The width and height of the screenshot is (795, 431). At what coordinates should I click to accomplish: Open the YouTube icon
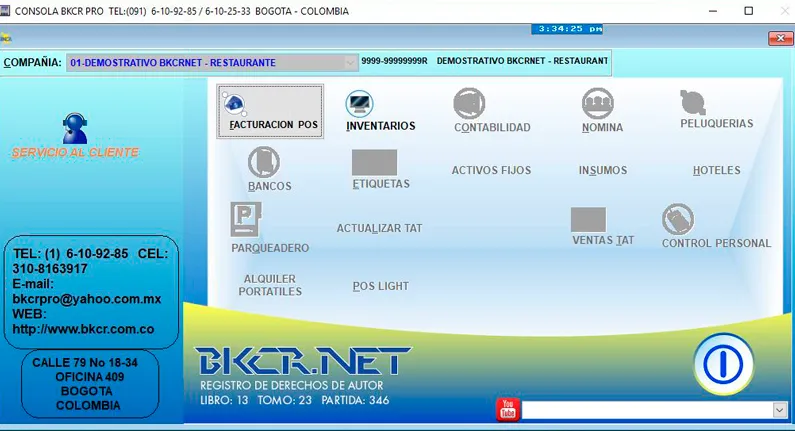(508, 409)
